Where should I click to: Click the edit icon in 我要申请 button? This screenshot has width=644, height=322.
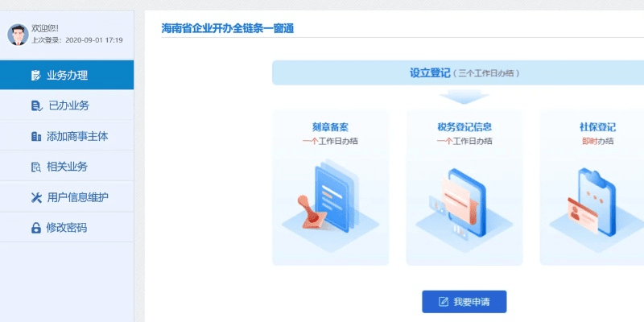pos(444,302)
